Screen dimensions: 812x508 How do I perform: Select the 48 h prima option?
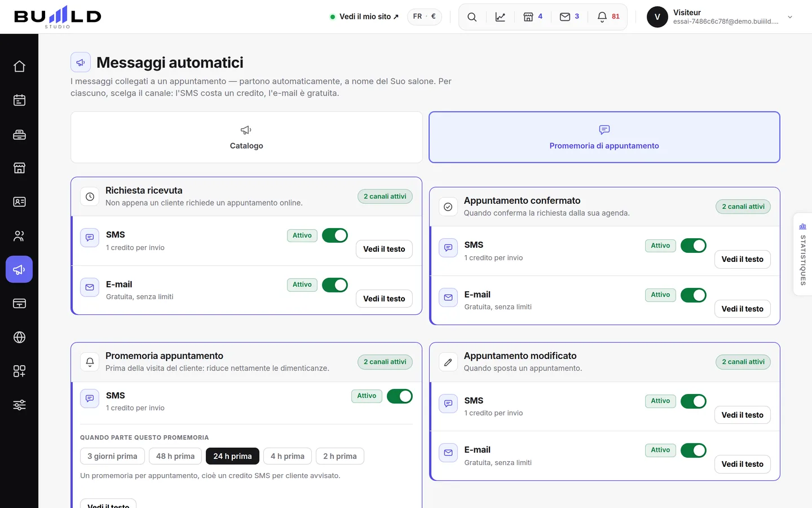175,456
